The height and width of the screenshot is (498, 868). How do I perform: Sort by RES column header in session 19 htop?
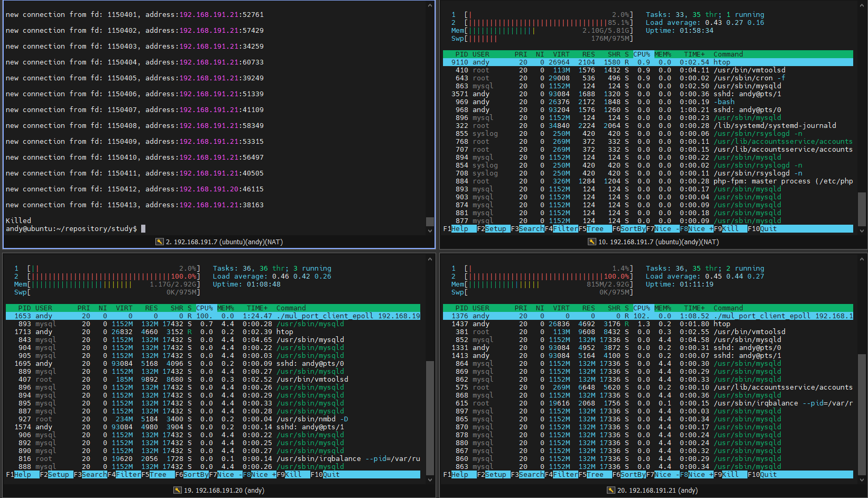152,308
